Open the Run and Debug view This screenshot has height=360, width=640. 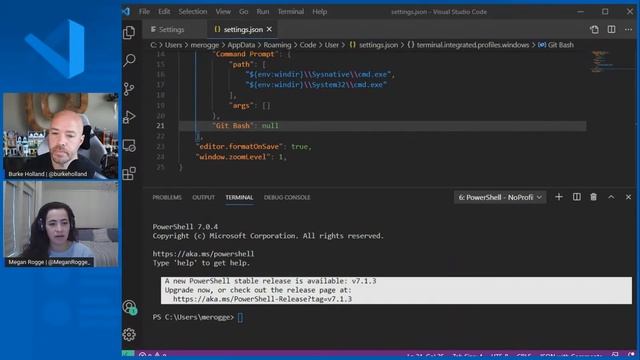(x=129, y=117)
